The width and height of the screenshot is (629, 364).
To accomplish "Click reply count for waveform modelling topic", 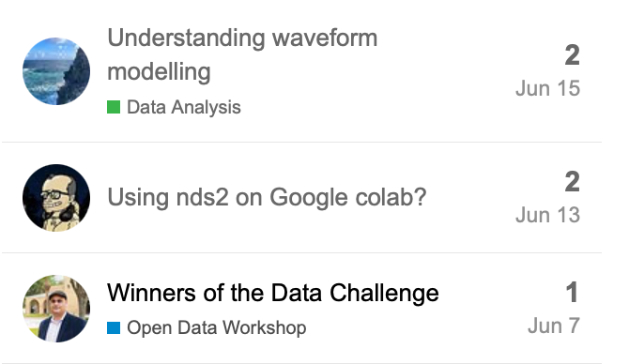I will point(572,55).
